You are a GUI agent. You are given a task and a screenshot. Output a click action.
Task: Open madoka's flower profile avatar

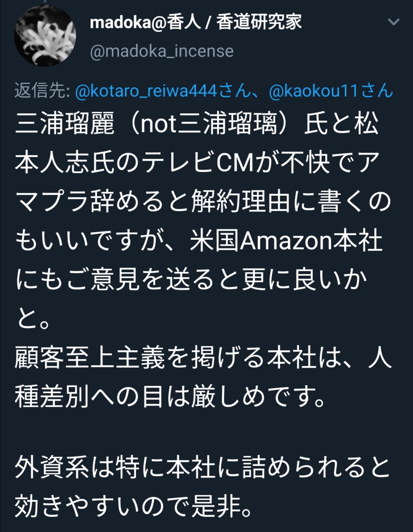click(x=45, y=36)
